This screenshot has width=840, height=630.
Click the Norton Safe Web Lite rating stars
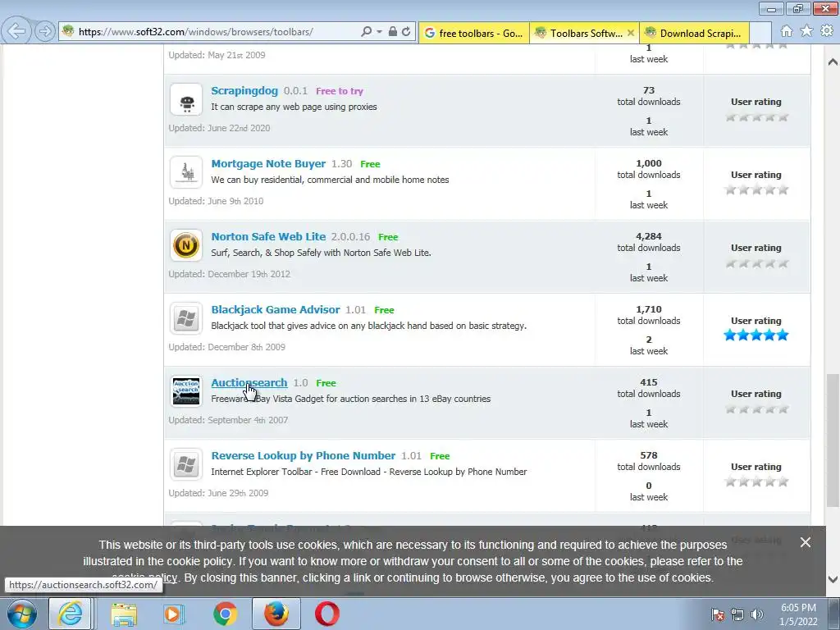tap(756, 263)
